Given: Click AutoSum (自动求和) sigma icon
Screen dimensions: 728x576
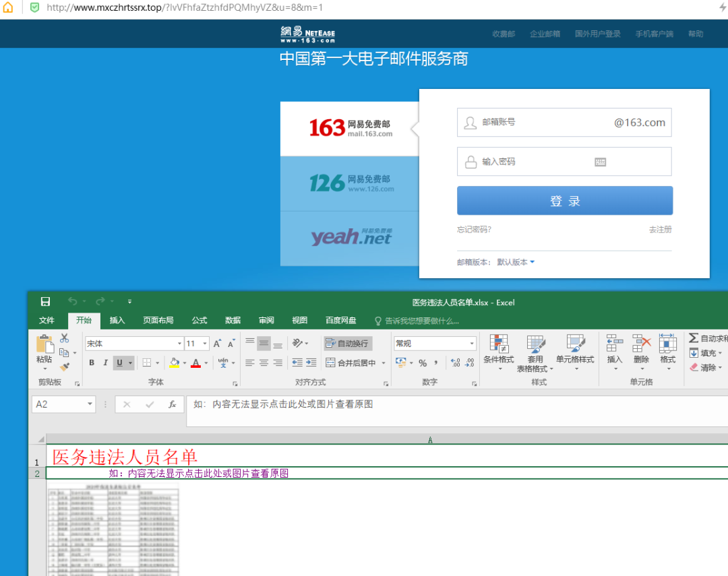Looking at the screenshot, I should pos(694,338).
